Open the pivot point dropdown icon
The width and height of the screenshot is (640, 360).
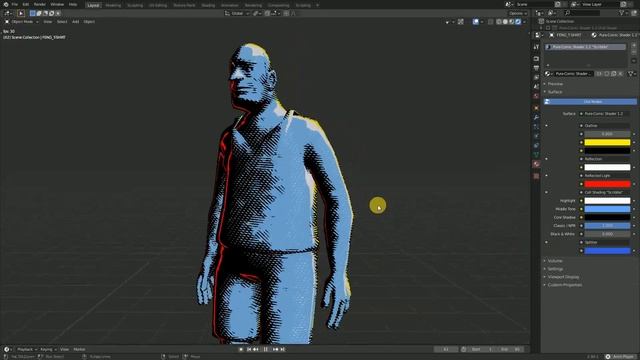(256, 13)
